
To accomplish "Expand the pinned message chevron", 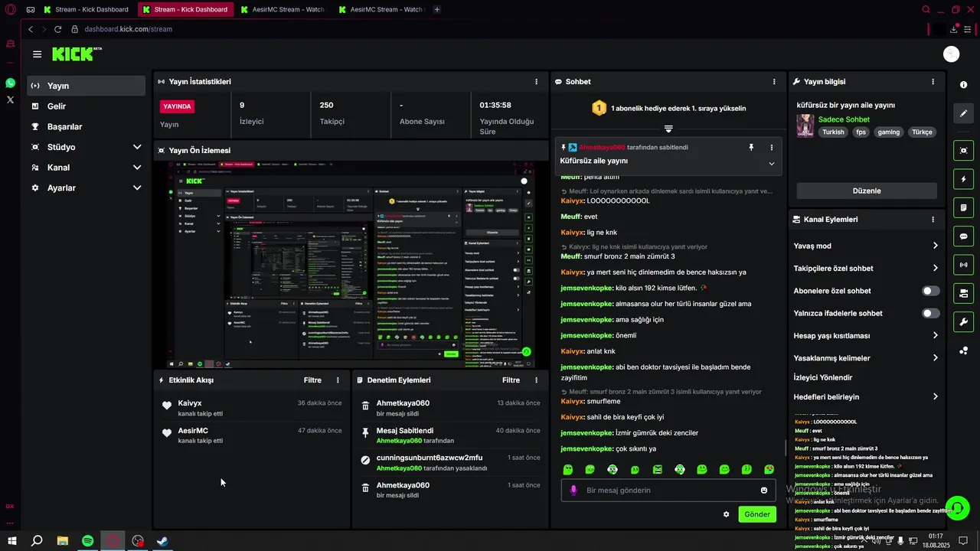I will [x=771, y=163].
